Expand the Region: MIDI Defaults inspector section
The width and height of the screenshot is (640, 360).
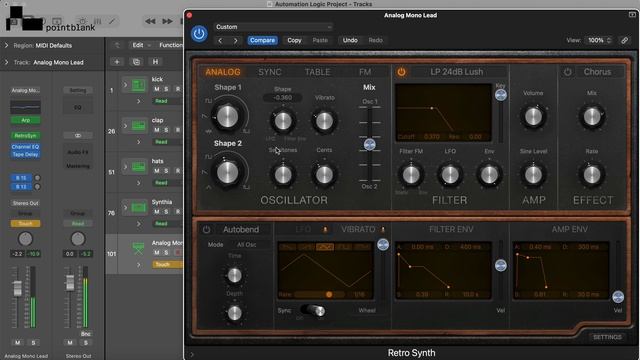coord(6,45)
